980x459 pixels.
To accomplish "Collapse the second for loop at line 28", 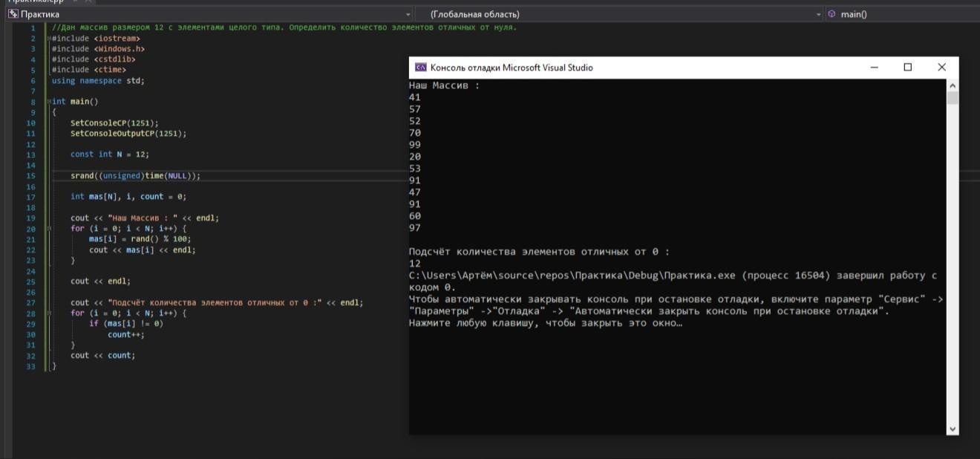I will point(49,313).
